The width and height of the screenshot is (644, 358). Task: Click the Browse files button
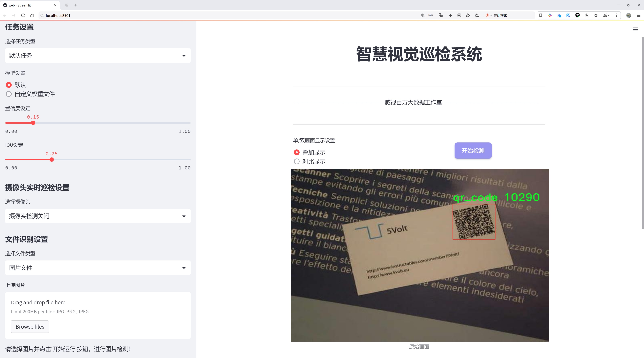pos(30,327)
